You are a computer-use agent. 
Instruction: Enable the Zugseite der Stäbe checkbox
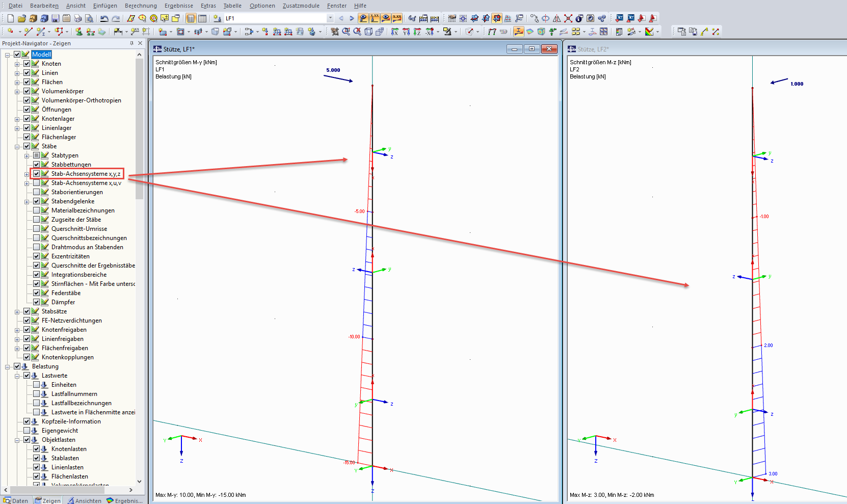click(37, 220)
